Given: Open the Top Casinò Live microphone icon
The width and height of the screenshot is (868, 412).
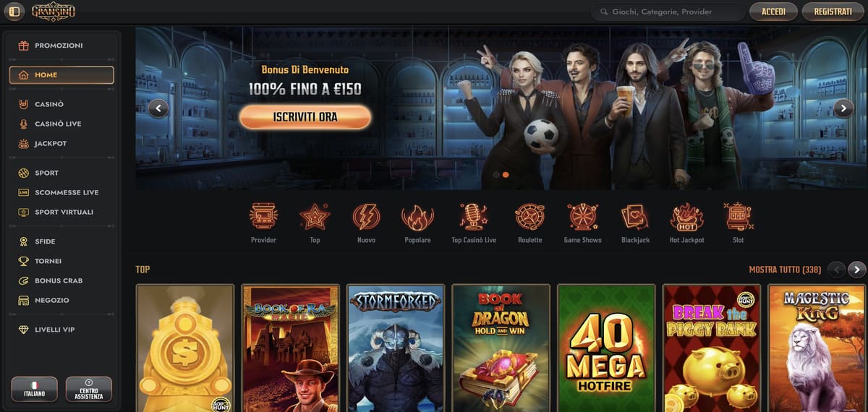Looking at the screenshot, I should [473, 216].
